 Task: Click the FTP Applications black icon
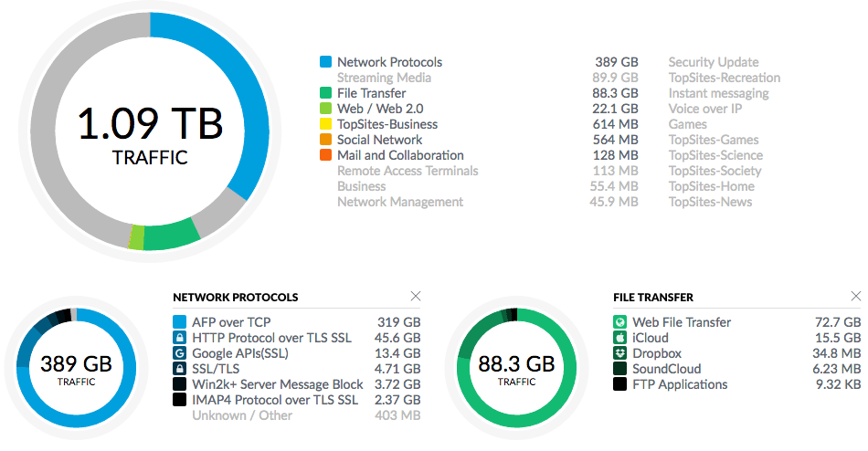(x=619, y=384)
